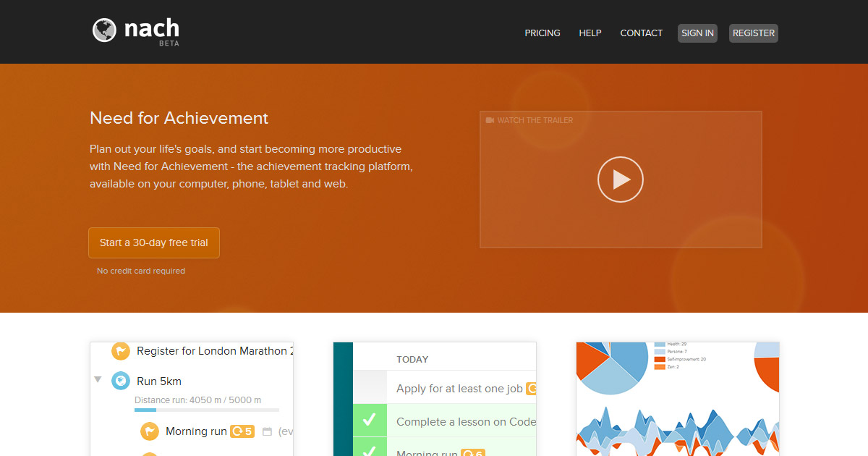The width and height of the screenshot is (868, 456).
Task: Open the Pricing page
Action: coord(542,33)
